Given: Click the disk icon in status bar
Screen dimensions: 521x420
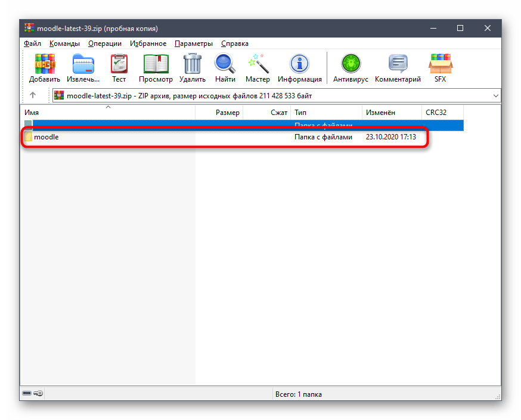Looking at the screenshot, I should [27, 393].
